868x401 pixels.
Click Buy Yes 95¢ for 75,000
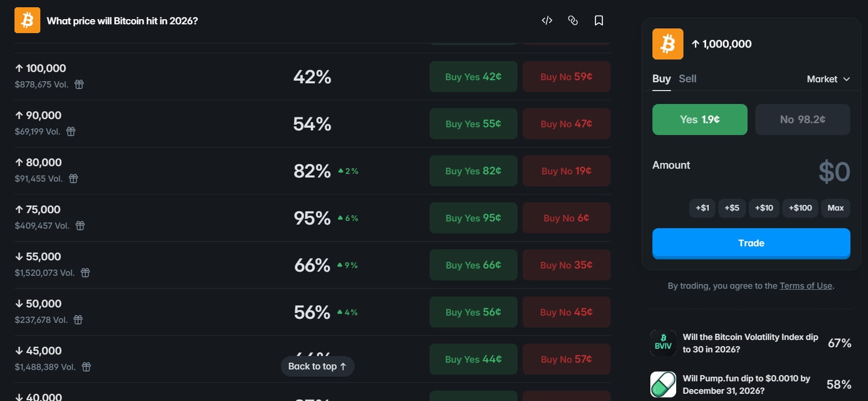473,218
